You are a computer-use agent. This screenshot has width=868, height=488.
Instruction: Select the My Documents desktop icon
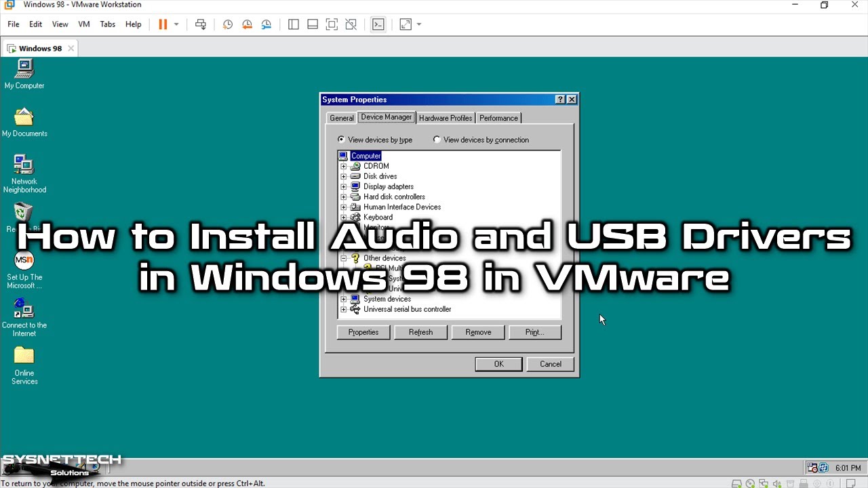point(24,122)
